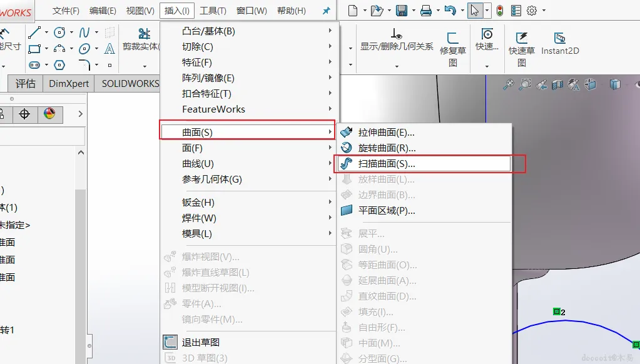This screenshot has width=640, height=364.
Task: Switch to the DimXpert tab
Action: [x=68, y=83]
